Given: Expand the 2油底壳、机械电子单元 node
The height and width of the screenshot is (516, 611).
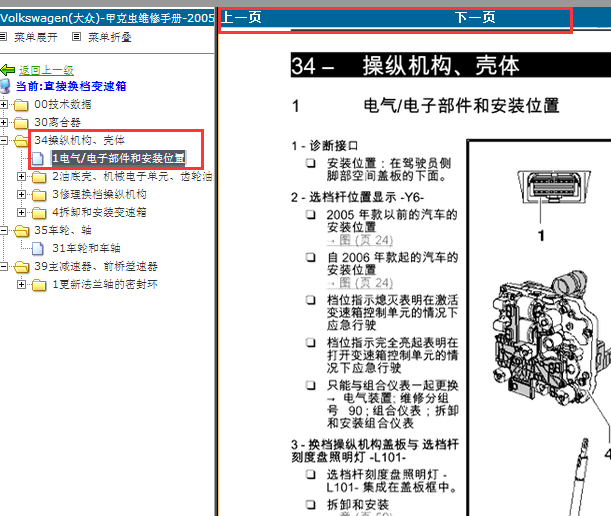Looking at the screenshot, I should (x=21, y=177).
